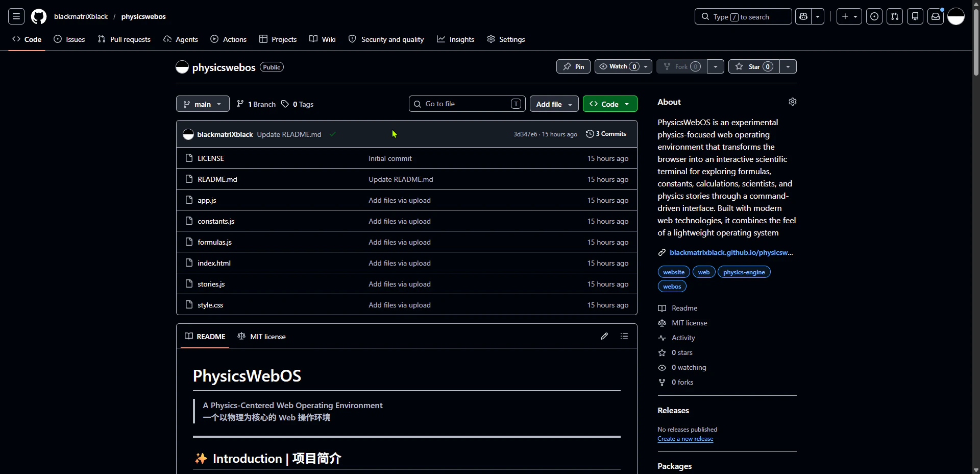
Task: Open Security and quality tab
Action: (x=386, y=39)
